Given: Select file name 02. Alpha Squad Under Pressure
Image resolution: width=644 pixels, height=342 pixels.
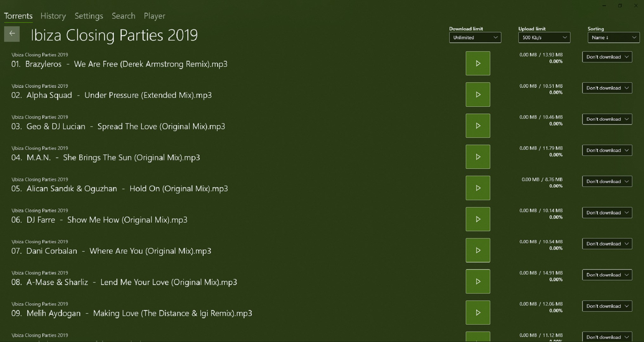Looking at the screenshot, I should (111, 95).
